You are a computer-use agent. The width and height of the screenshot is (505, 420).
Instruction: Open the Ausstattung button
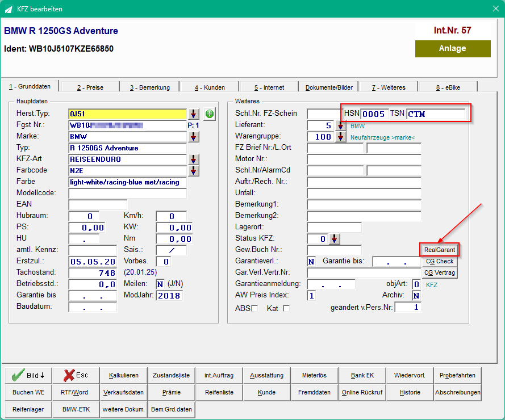tap(266, 375)
